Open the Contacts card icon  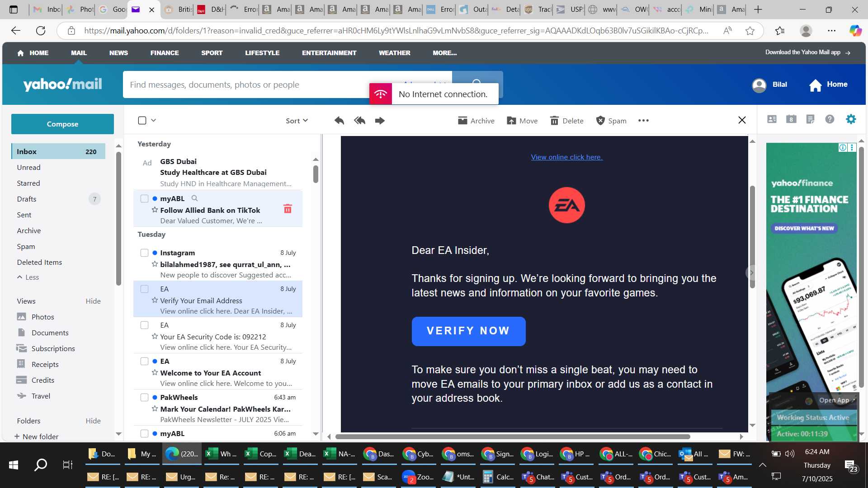[772, 119]
